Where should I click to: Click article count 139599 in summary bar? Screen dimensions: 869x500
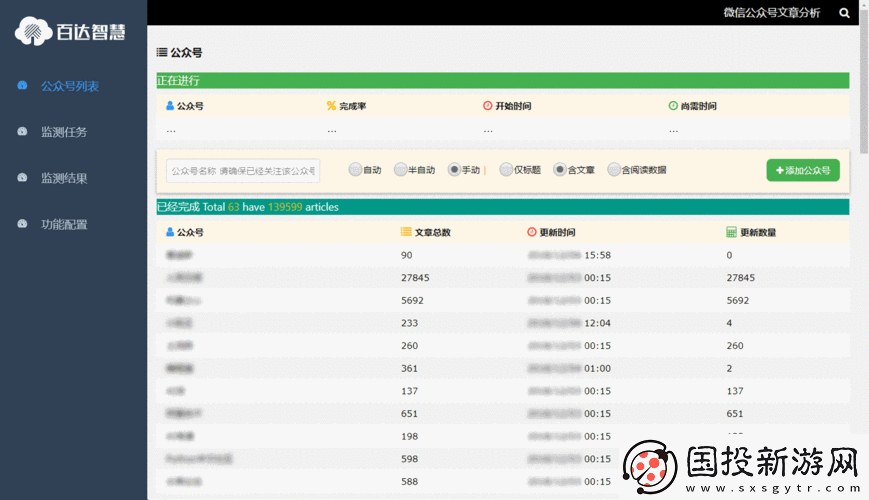coord(285,207)
